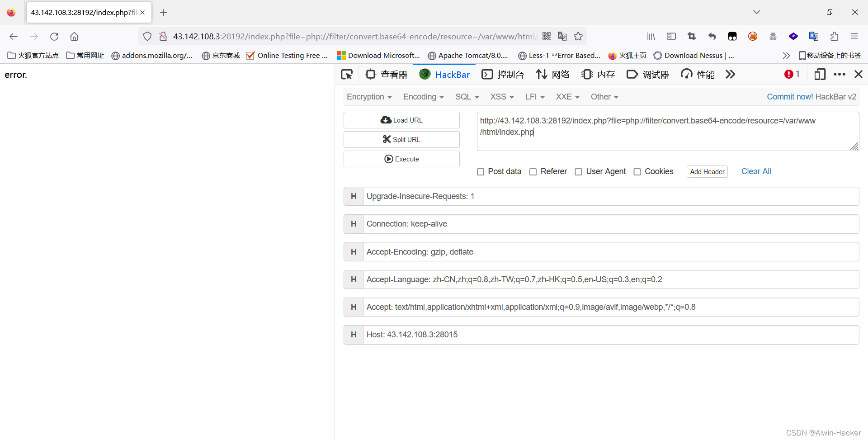Edit the Accept-Language header field
This screenshot has height=440, width=868.
(x=611, y=279)
